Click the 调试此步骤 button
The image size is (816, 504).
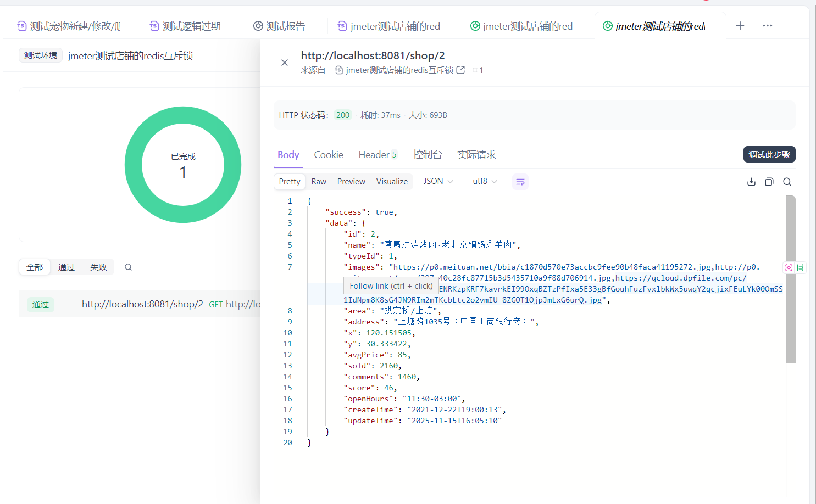pyautogui.click(x=769, y=155)
